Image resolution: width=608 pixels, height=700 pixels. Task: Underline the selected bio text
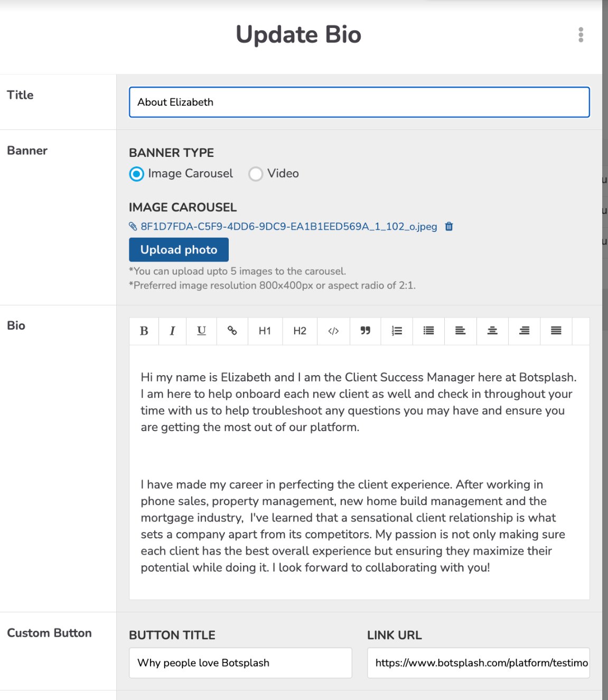coord(201,331)
